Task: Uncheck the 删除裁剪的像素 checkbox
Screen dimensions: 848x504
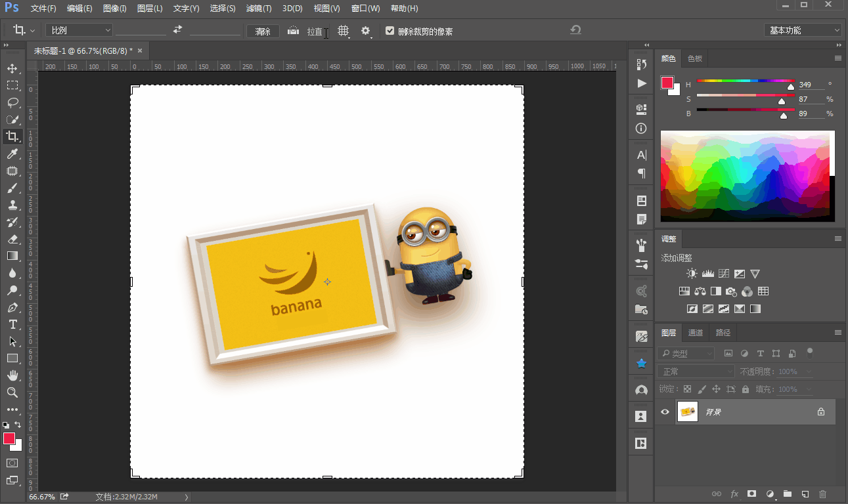Action: (390, 31)
